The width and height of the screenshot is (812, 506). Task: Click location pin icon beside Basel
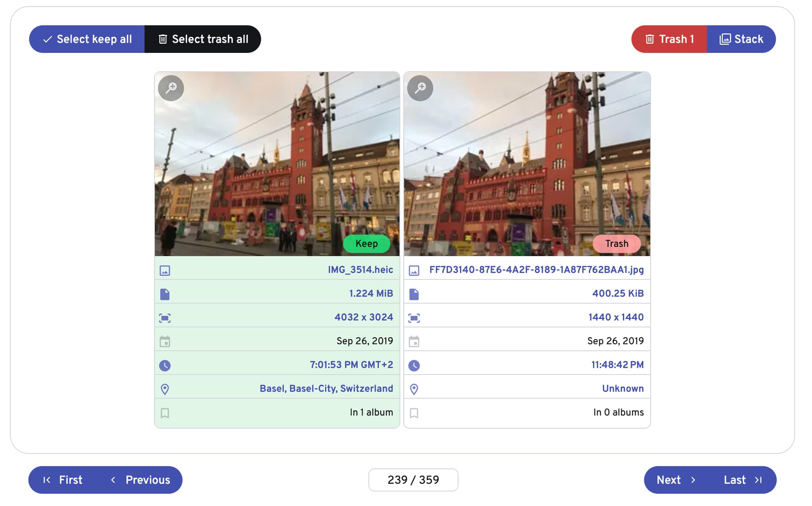165,389
